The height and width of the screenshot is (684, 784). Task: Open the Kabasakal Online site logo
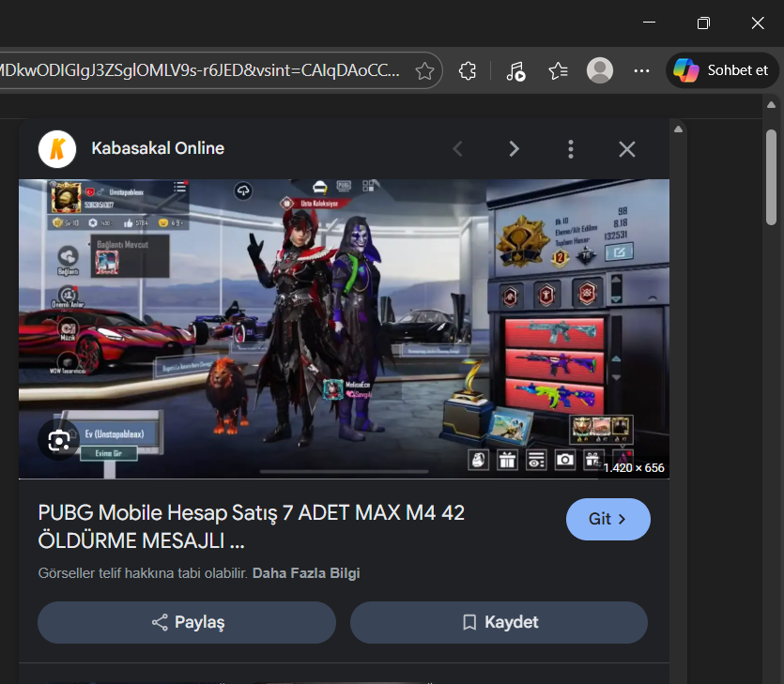(x=57, y=149)
